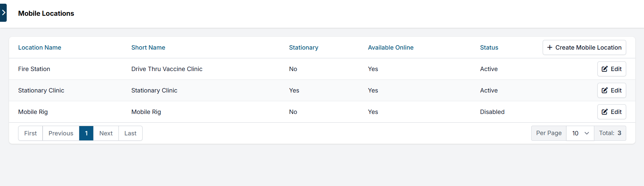Go to the First page
The width and height of the screenshot is (644, 186).
(31, 133)
